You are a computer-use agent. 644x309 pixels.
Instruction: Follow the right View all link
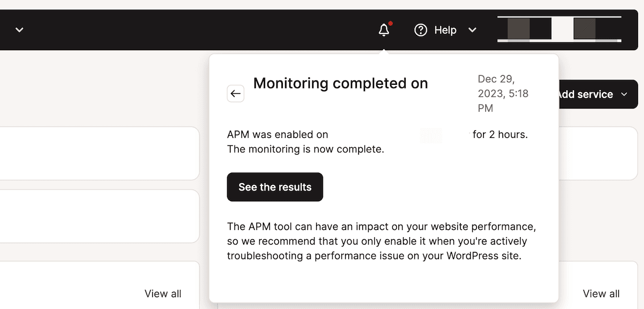(x=601, y=293)
